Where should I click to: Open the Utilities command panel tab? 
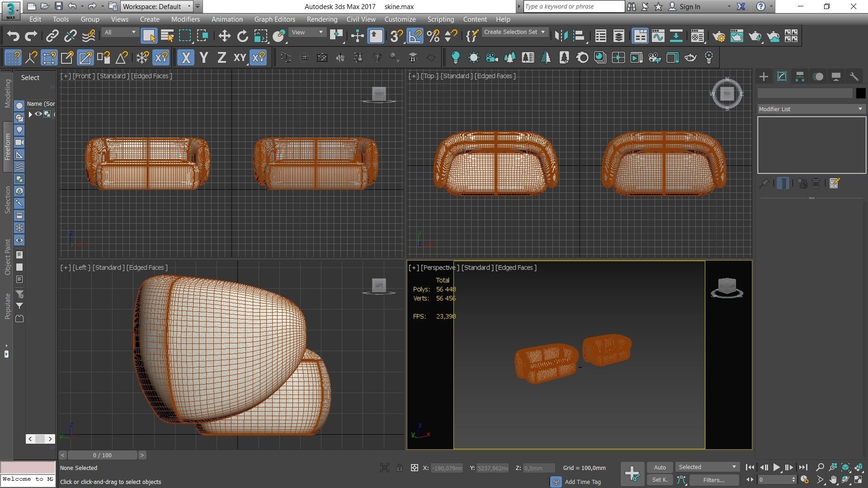[854, 76]
